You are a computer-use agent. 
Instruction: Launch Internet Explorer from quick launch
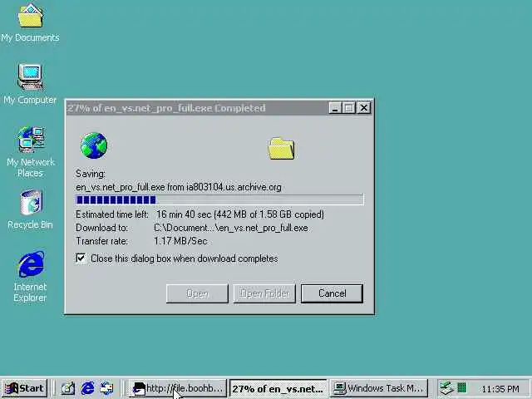click(87, 388)
